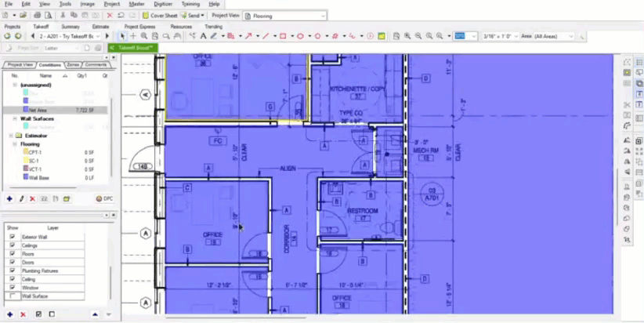Click the SC-1 yellow color swatch
Screen dimensions: 644x323
click(26, 161)
